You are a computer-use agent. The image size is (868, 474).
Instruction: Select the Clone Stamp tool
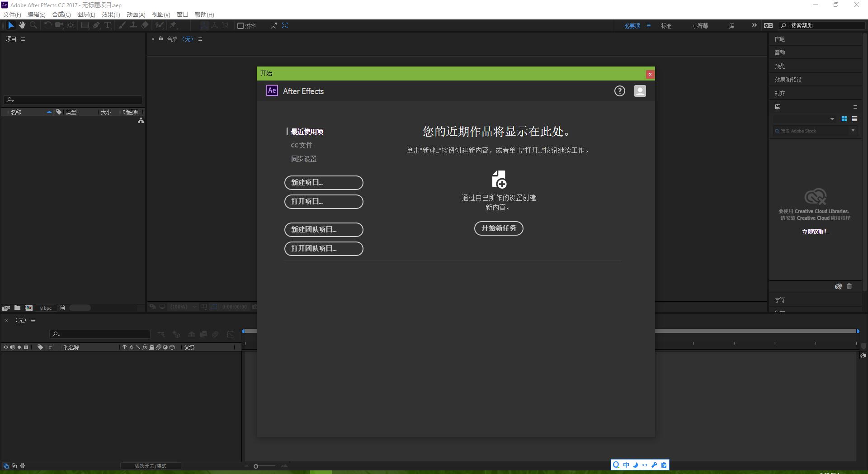133,25
